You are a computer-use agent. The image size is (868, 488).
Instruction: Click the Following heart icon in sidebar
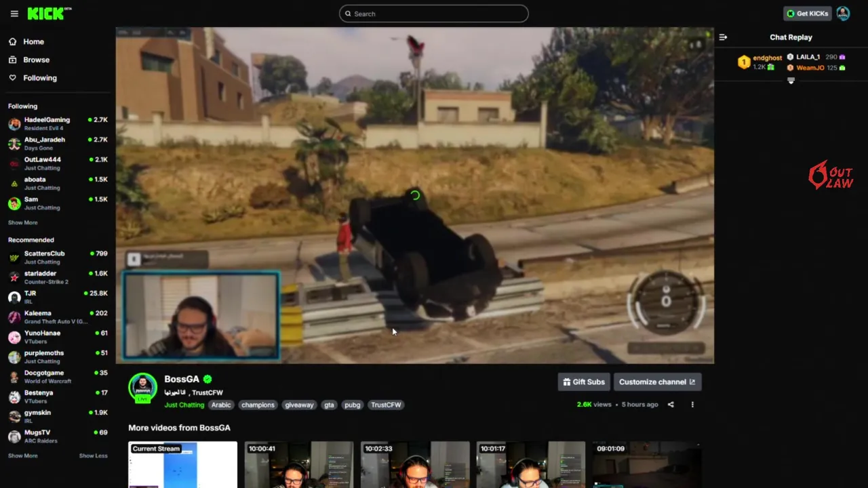coord(12,78)
